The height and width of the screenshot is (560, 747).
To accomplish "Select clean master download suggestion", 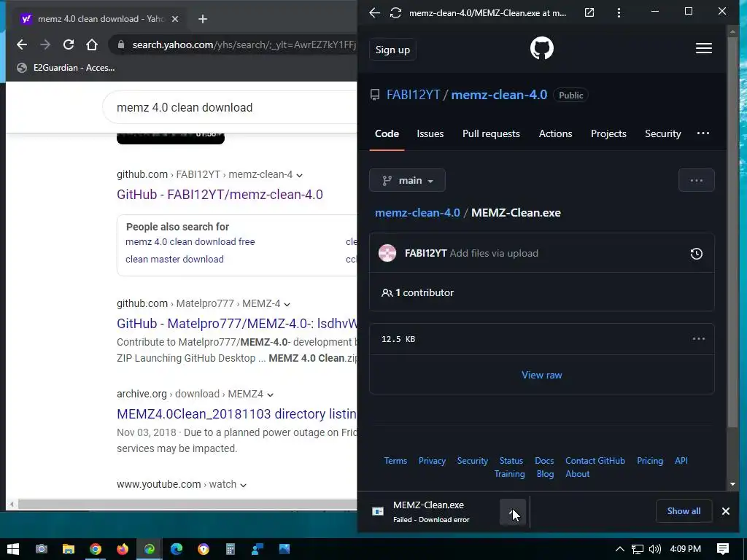I will click(x=174, y=260).
